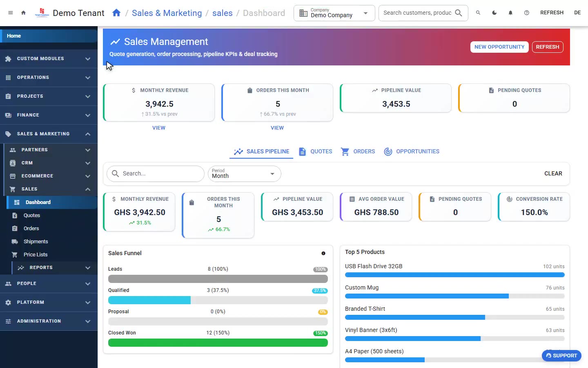Click the magnifier icon next to moon icon
588x368 pixels.
[x=478, y=13]
